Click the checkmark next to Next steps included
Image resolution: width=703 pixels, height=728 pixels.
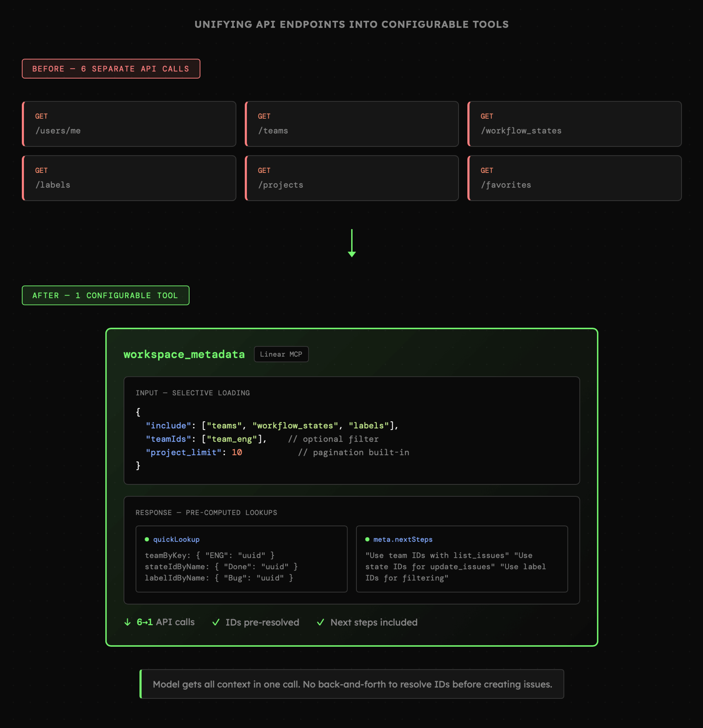click(320, 622)
